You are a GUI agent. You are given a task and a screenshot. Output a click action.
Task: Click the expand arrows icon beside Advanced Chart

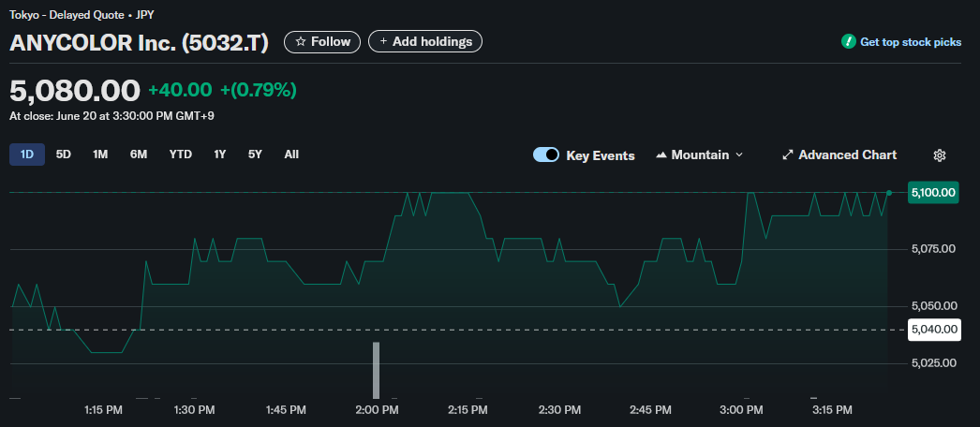click(x=788, y=155)
